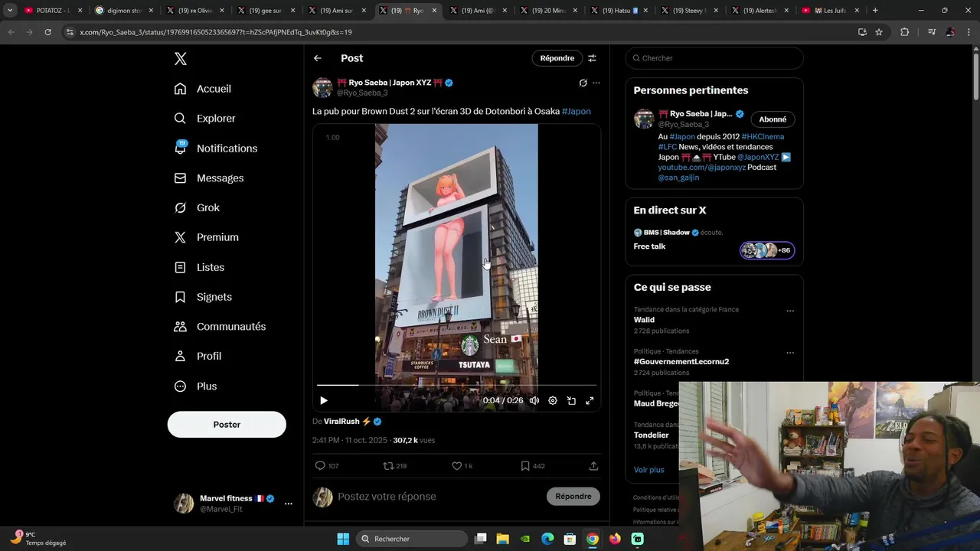Click Voir plus under trends
The height and width of the screenshot is (551, 980).
tap(648, 470)
